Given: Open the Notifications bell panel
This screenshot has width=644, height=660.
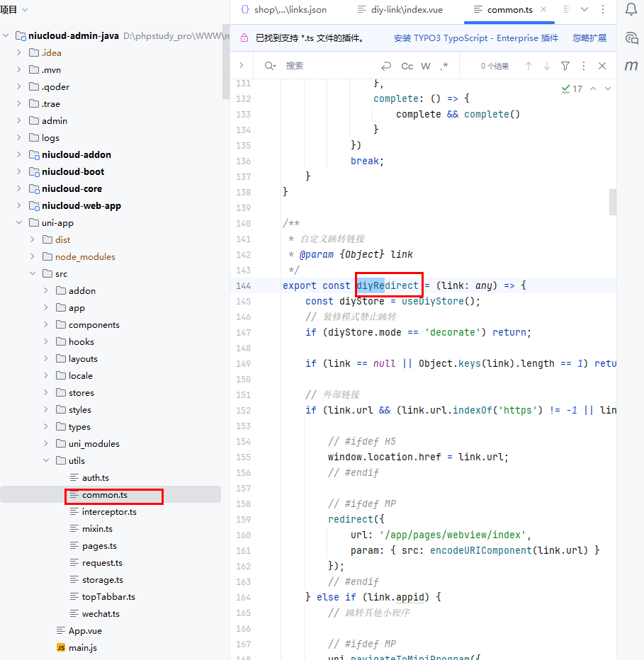Looking at the screenshot, I should pos(631,9).
